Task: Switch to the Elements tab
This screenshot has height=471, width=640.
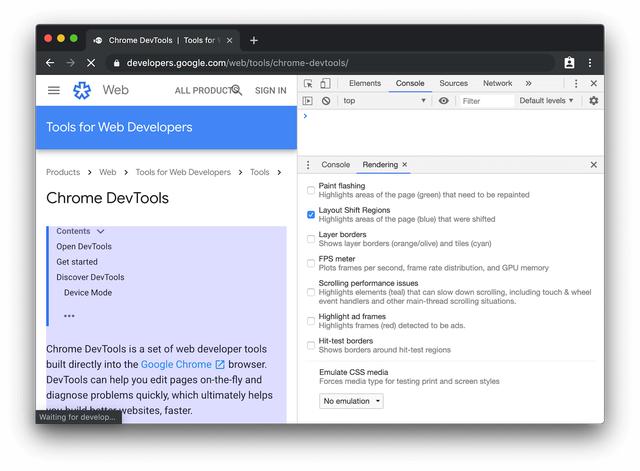Action: click(365, 83)
